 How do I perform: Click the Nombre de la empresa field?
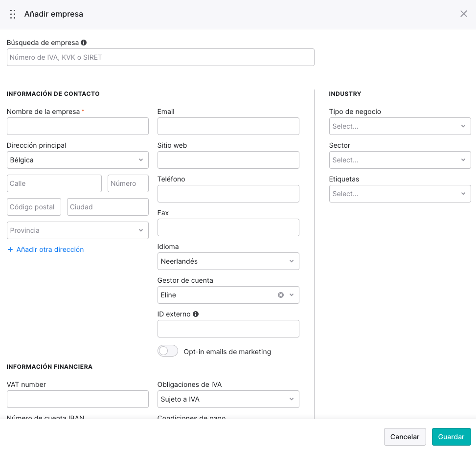(x=78, y=126)
